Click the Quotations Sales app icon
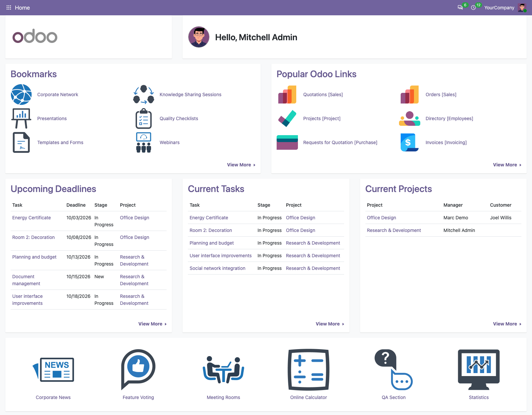 coord(287,95)
